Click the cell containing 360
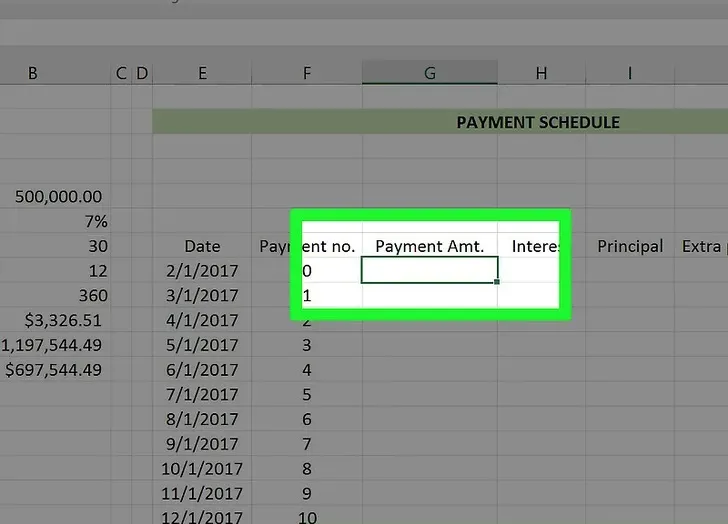728x524 pixels. pos(55,295)
